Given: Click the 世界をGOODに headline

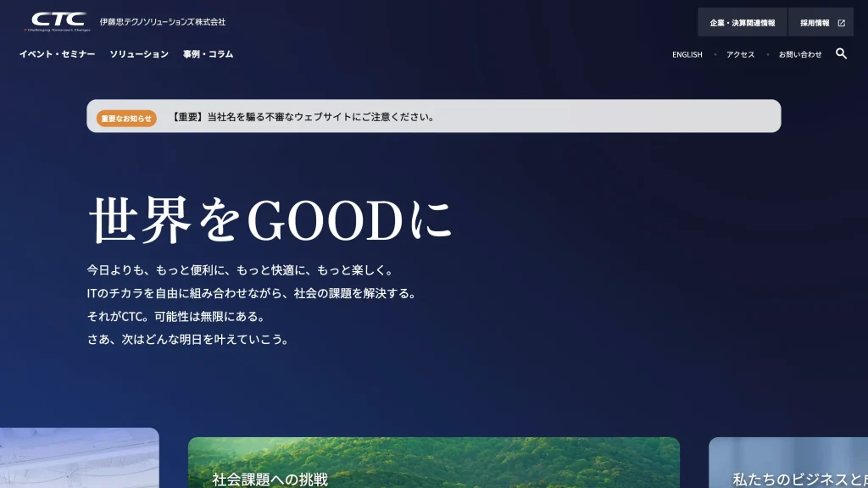Looking at the screenshot, I should (x=270, y=221).
